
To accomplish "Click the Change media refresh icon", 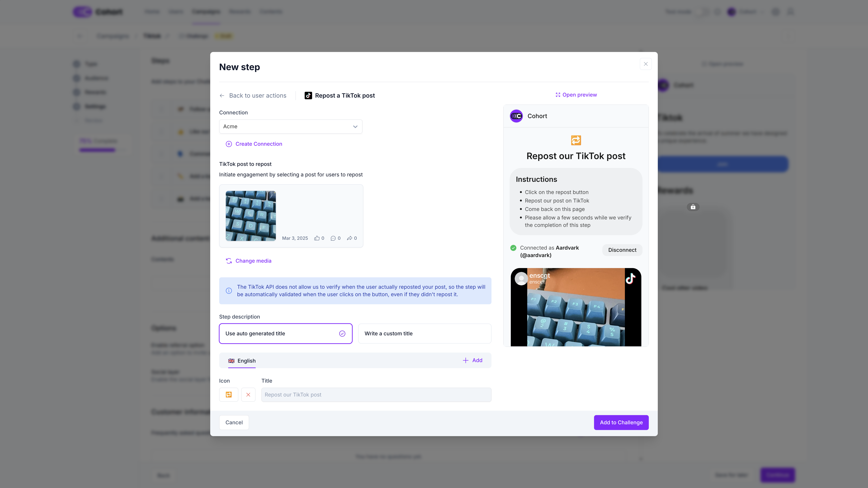I will point(229,261).
